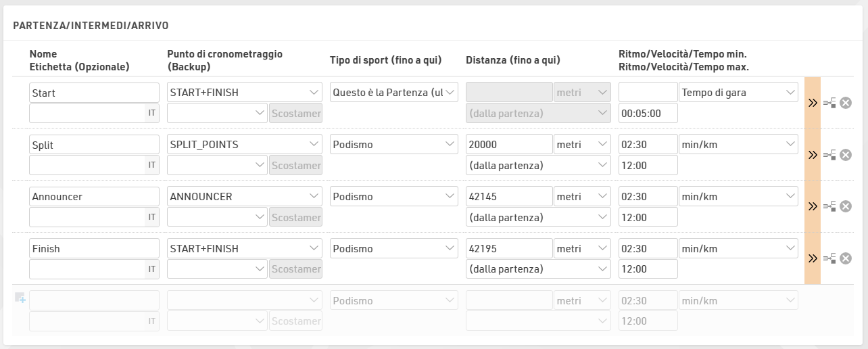Open the Tempo di gara dropdown
Image resolution: width=868 pixels, height=349 pixels.
(x=739, y=93)
